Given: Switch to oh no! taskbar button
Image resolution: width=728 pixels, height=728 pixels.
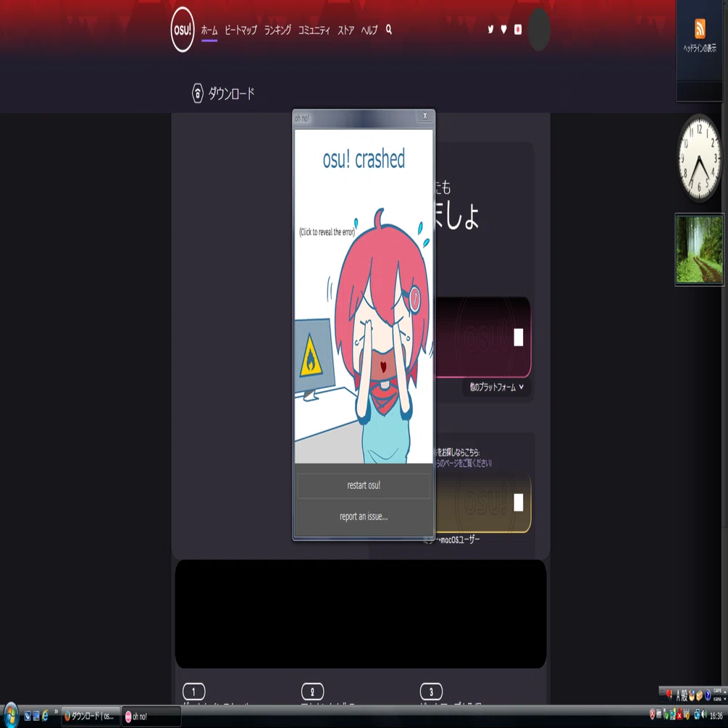Looking at the screenshot, I should (151, 716).
